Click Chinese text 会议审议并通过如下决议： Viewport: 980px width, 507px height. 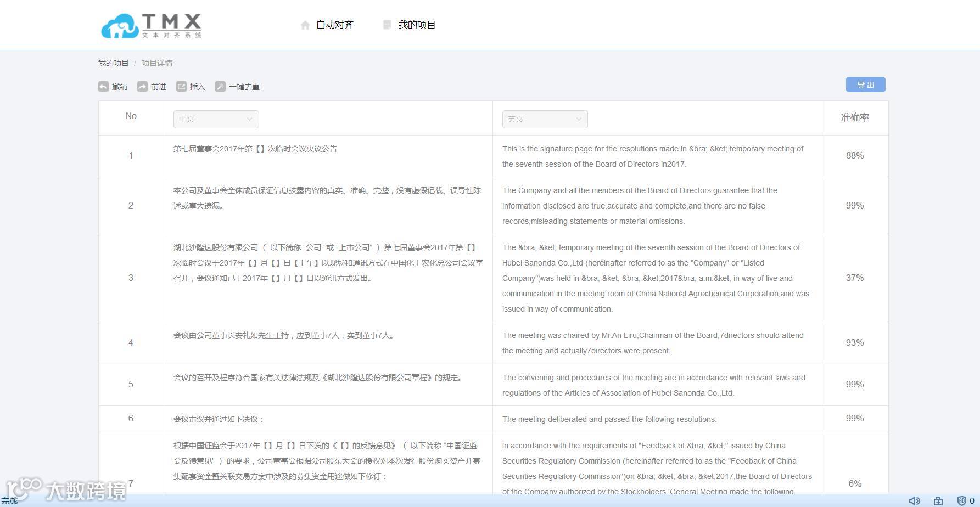(219, 419)
